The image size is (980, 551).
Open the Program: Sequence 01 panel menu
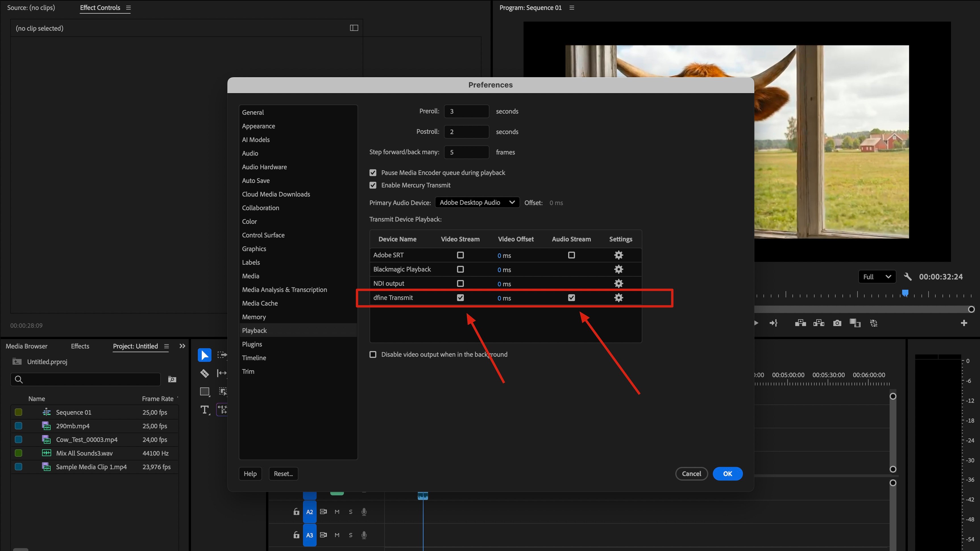[x=571, y=8]
